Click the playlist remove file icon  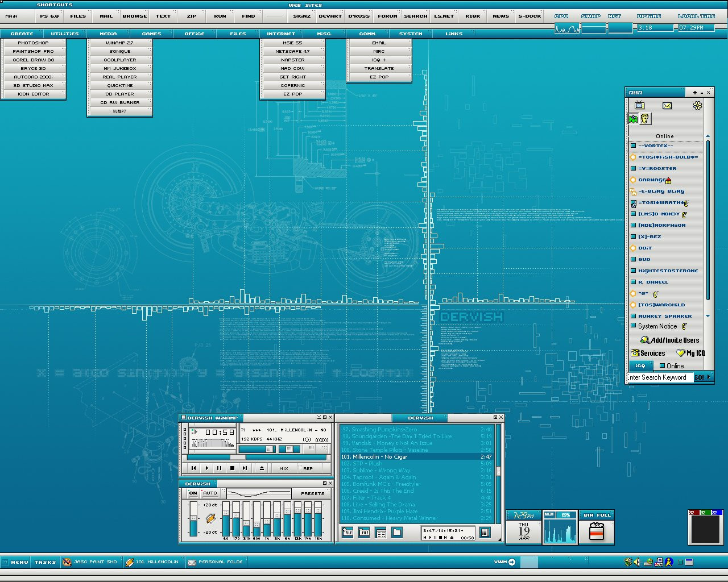click(365, 533)
